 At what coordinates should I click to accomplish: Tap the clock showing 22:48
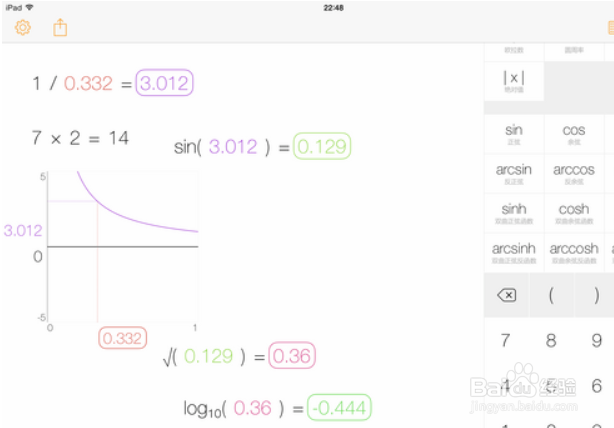pos(333,8)
